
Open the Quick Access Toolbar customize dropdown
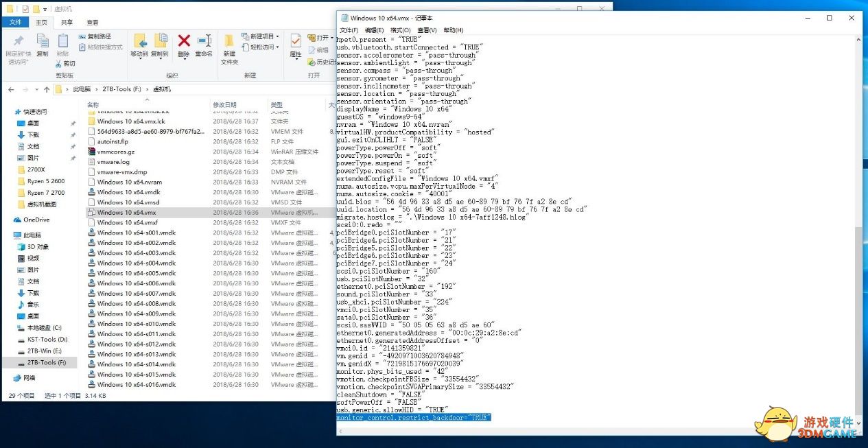point(45,9)
